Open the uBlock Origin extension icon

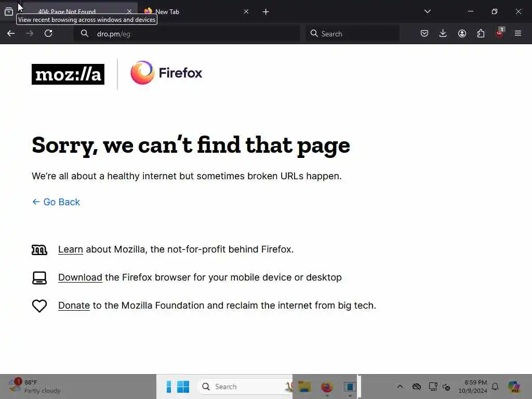click(499, 33)
